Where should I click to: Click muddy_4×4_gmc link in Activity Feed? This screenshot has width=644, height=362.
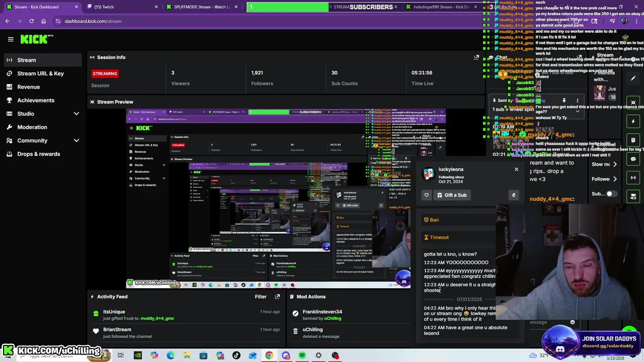(x=157, y=318)
